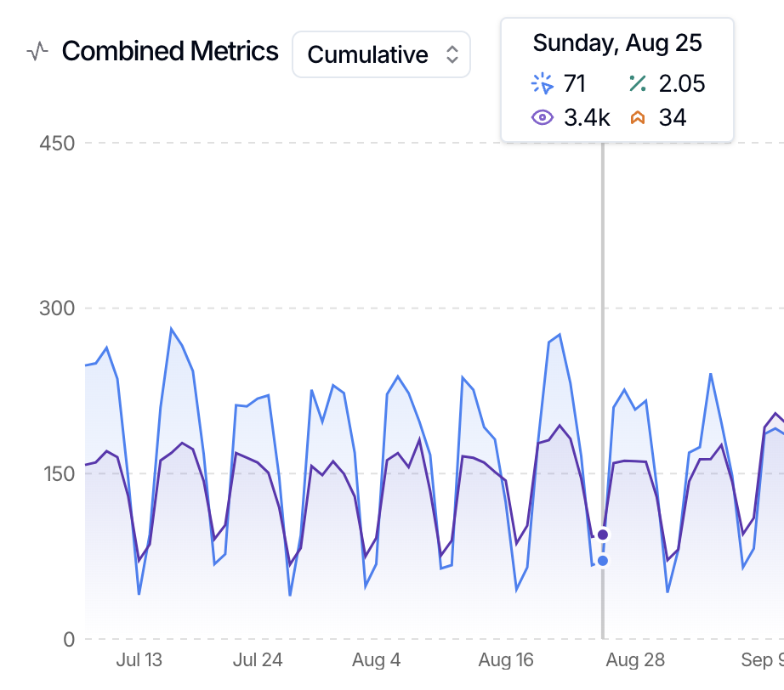Click the 'Aug 4' axis label

click(x=376, y=660)
